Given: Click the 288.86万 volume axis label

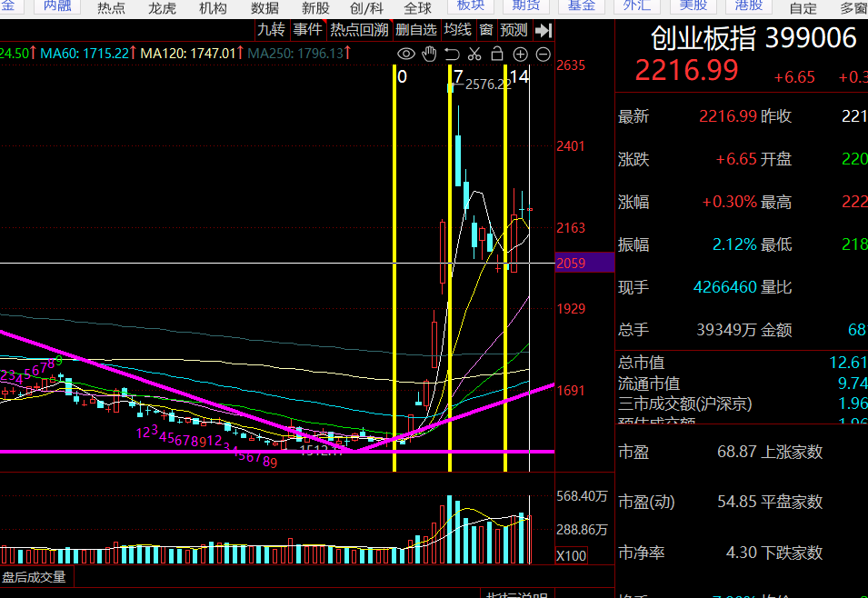Looking at the screenshot, I should pyautogui.click(x=582, y=530).
